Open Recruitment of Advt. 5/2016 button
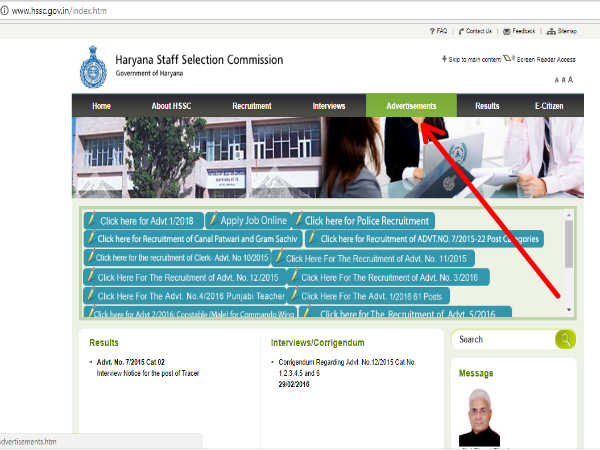This screenshot has width=600, height=450. [405, 312]
